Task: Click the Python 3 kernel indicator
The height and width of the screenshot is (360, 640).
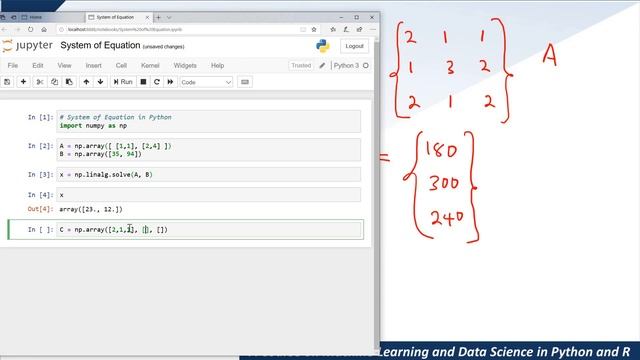Action: pos(346,65)
